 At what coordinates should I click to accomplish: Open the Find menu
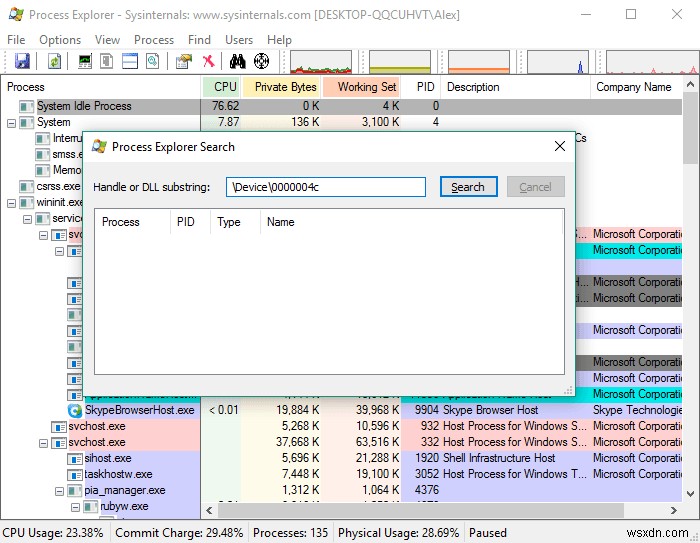point(199,40)
